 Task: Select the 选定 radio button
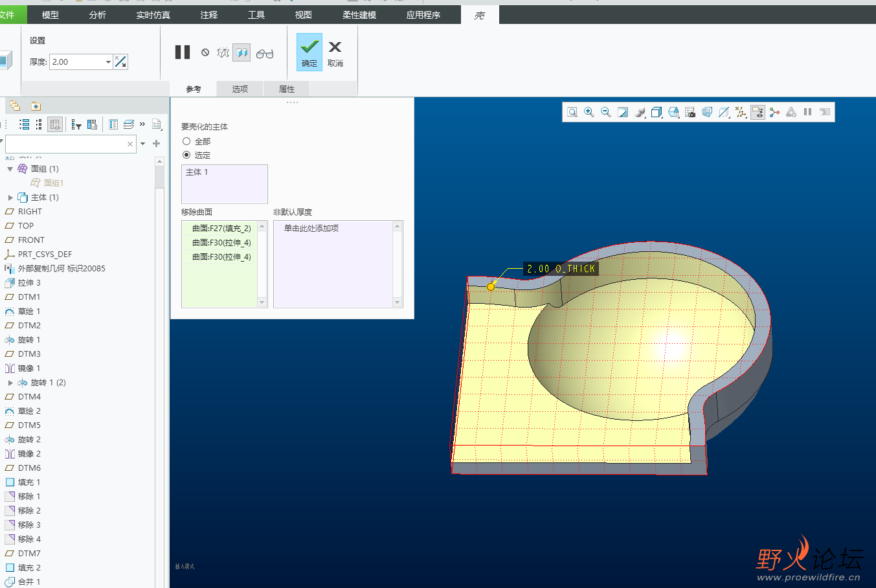click(x=186, y=155)
